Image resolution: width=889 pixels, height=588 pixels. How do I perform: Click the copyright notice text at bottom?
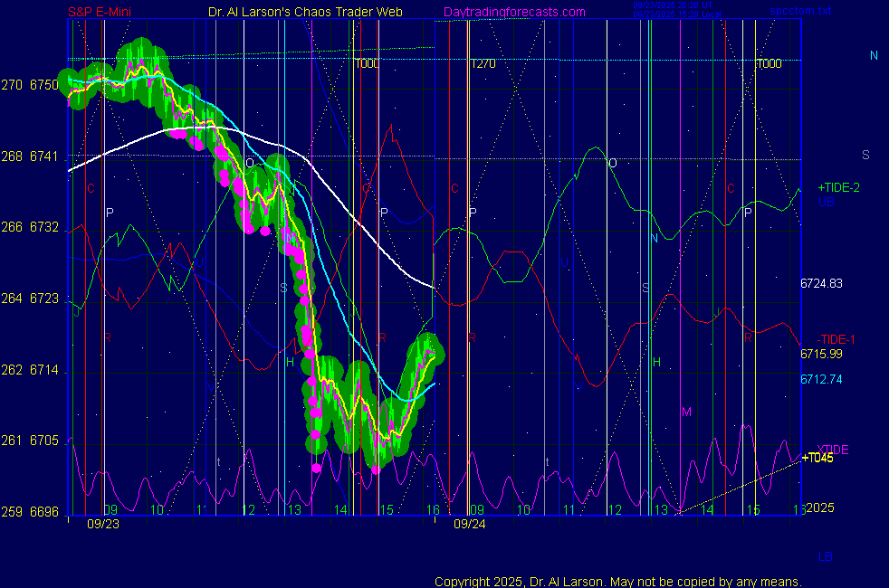click(617, 581)
